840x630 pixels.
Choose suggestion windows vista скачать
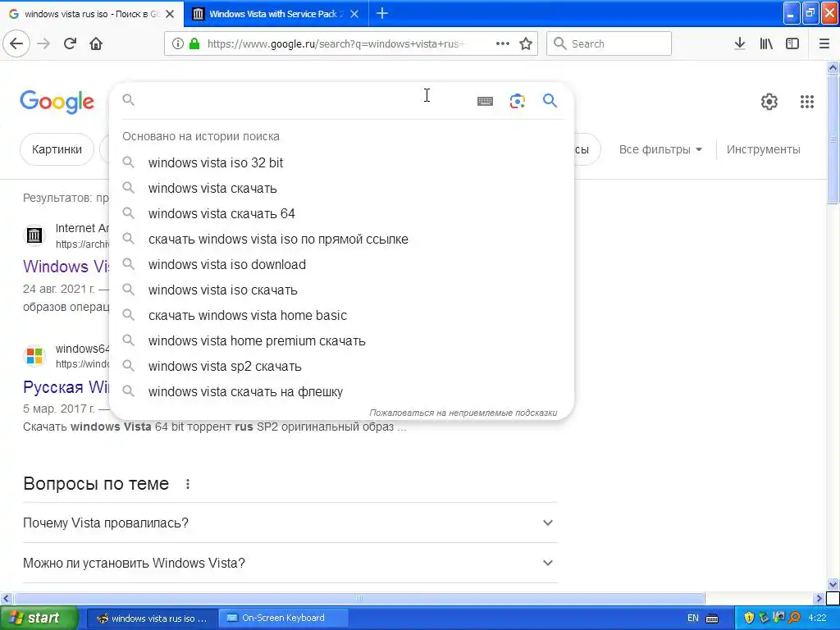coord(341,188)
